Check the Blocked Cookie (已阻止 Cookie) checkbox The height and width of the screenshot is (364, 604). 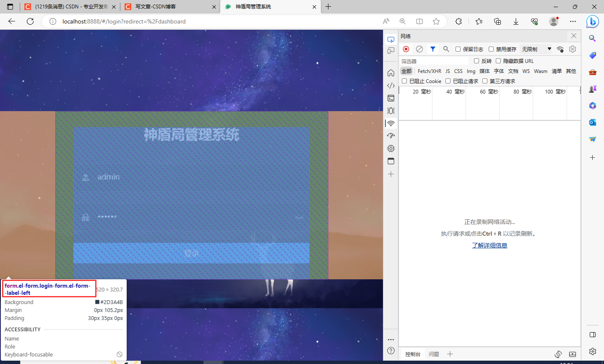(404, 81)
